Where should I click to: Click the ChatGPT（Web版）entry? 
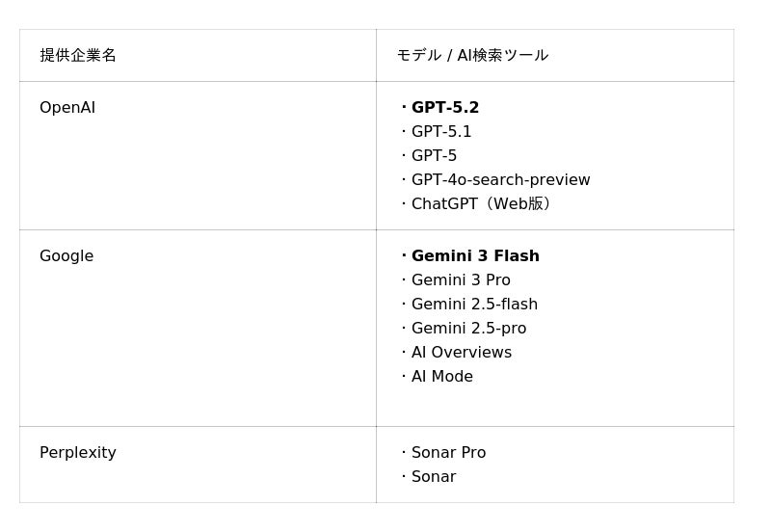coord(484,204)
